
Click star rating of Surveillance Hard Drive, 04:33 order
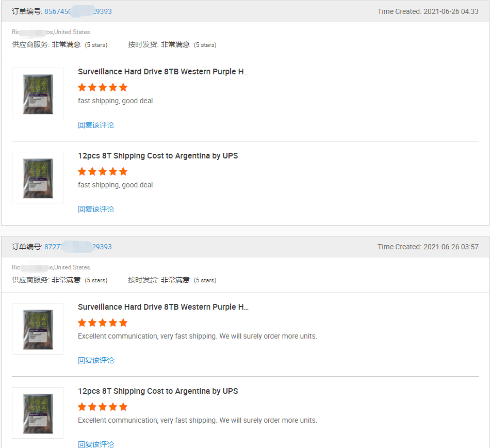[103, 87]
